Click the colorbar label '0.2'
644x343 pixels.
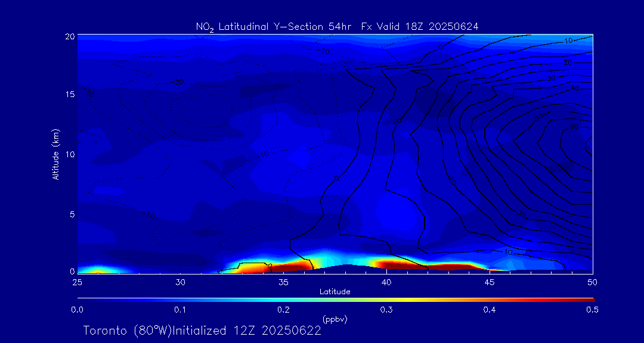click(283, 310)
